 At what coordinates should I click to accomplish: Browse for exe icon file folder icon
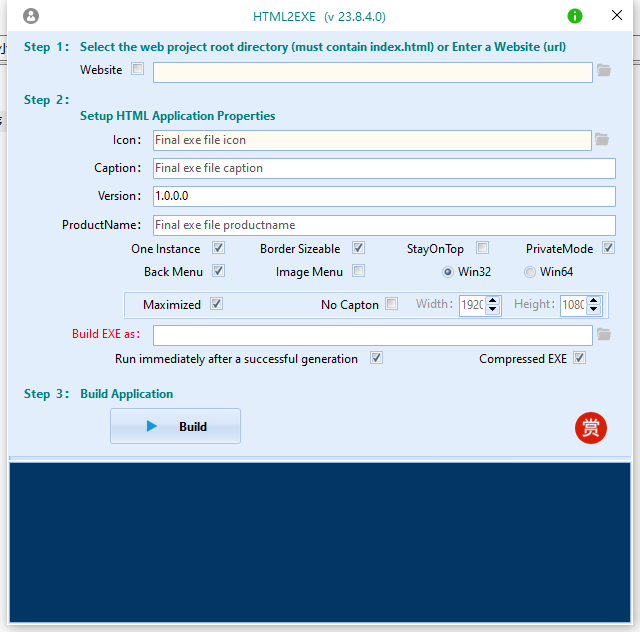tap(602, 140)
